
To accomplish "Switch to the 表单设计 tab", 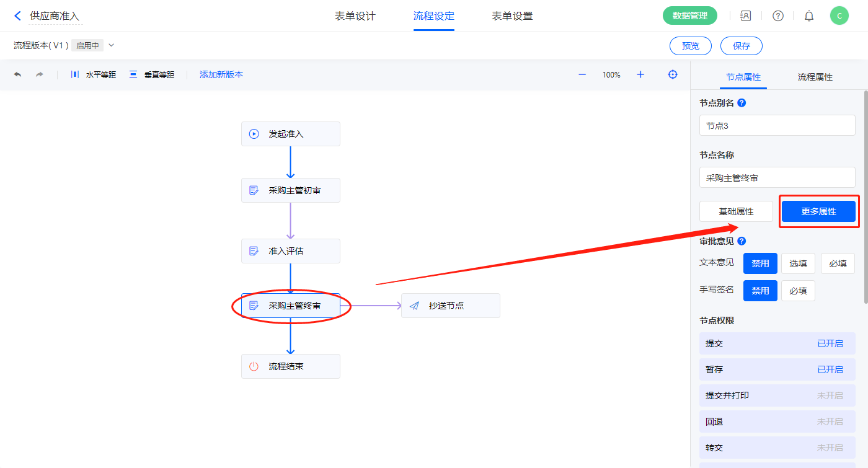I will click(355, 16).
